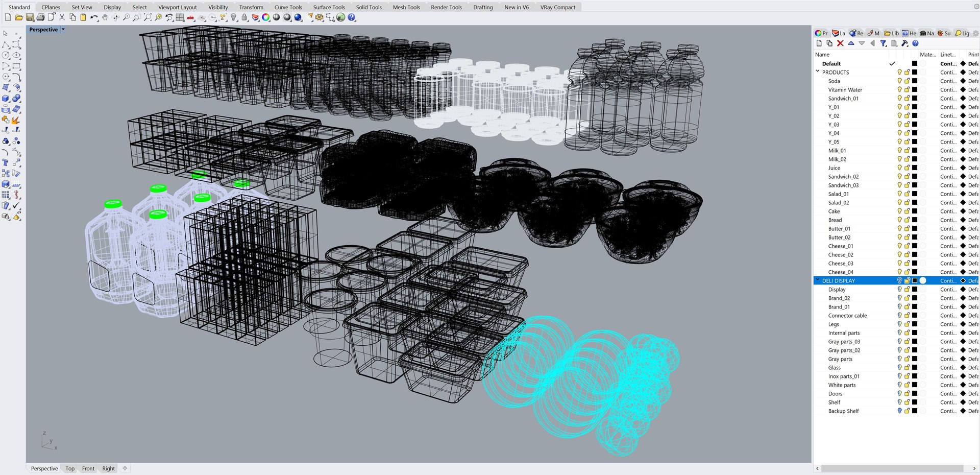Click the red car Set View icon
Viewport: 980px width, 475px height.
pyautogui.click(x=190, y=17)
